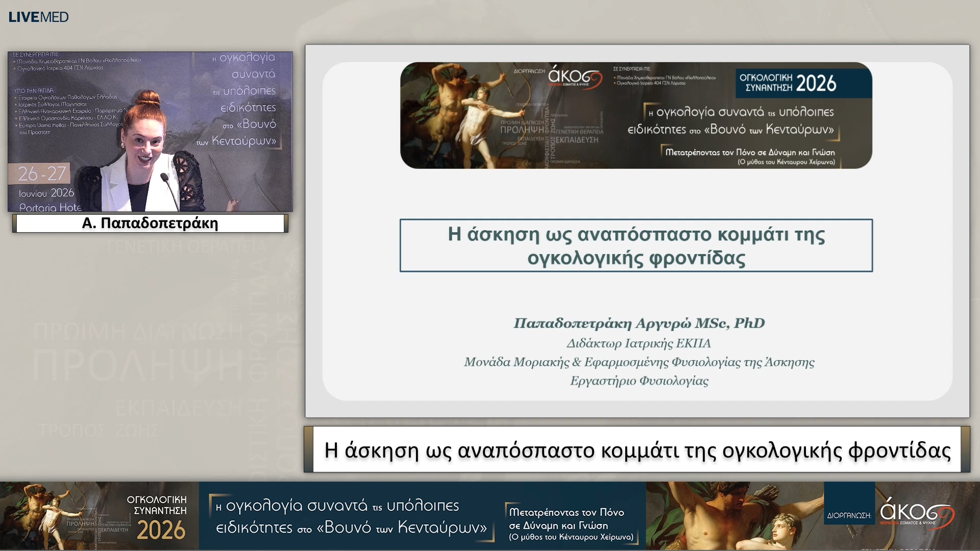Click the talk title caption below slide
Screen dimensions: 980x551
[x=637, y=449]
